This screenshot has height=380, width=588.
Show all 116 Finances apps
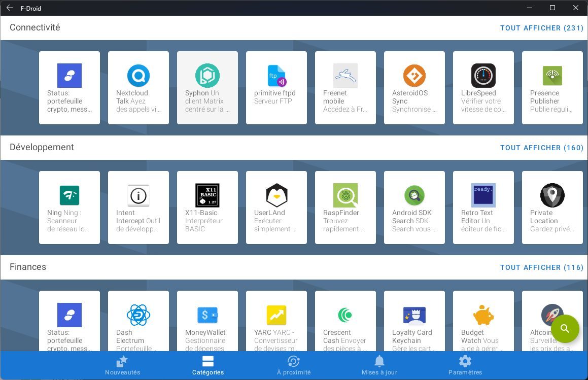[x=541, y=267]
